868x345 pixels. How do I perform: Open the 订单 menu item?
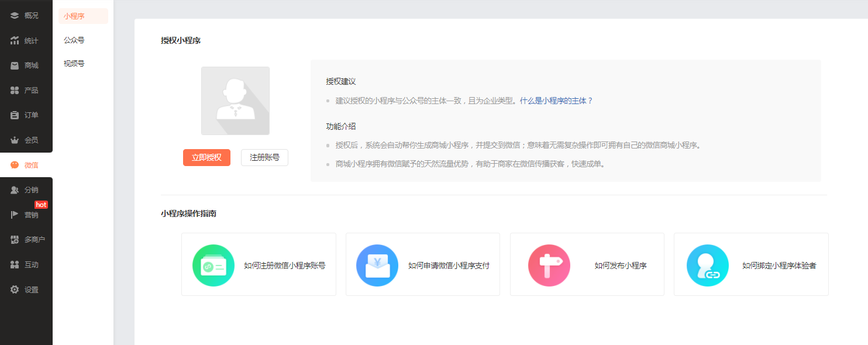click(26, 115)
